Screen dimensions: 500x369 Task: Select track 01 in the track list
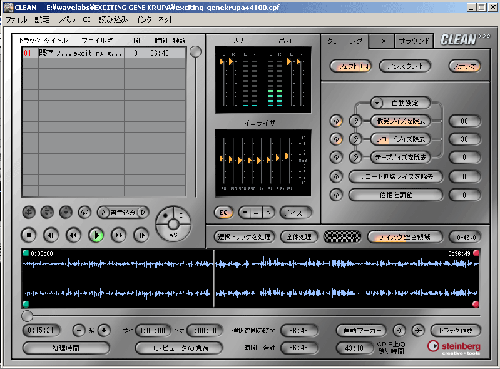104,53
